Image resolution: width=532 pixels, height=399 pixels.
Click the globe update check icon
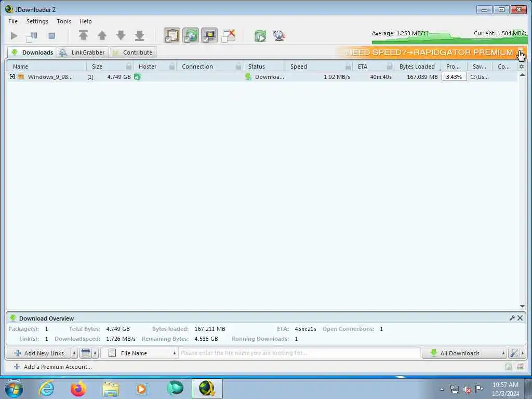coord(279,36)
